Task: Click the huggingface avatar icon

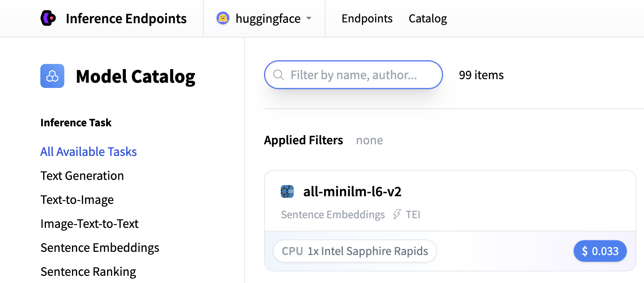Action: pos(223,18)
